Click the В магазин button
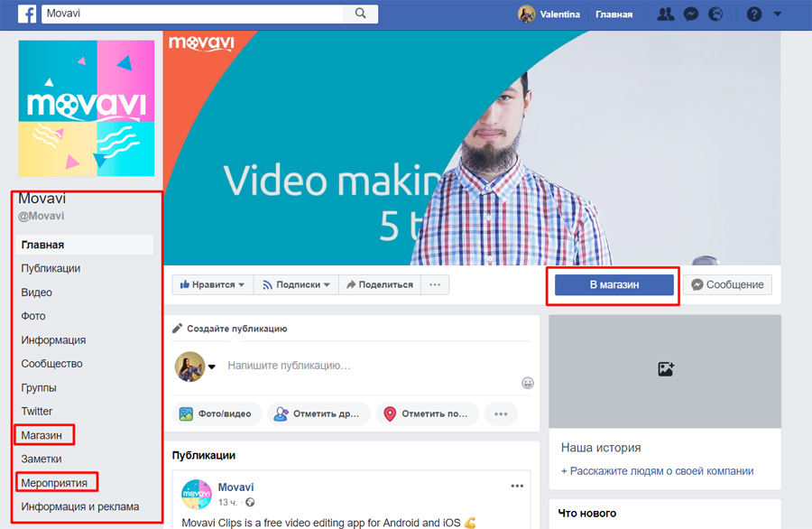 point(614,285)
